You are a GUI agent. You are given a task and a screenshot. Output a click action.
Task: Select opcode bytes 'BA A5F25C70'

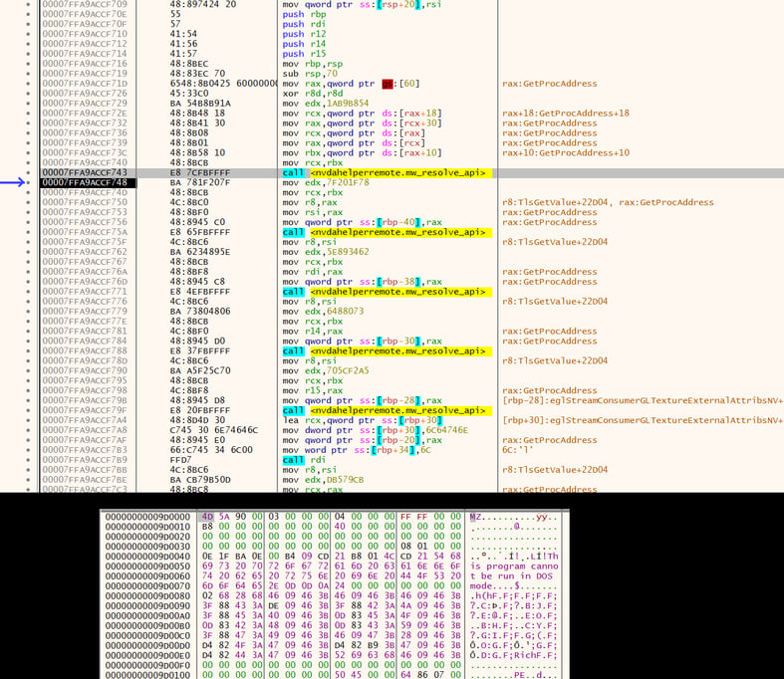click(x=200, y=370)
